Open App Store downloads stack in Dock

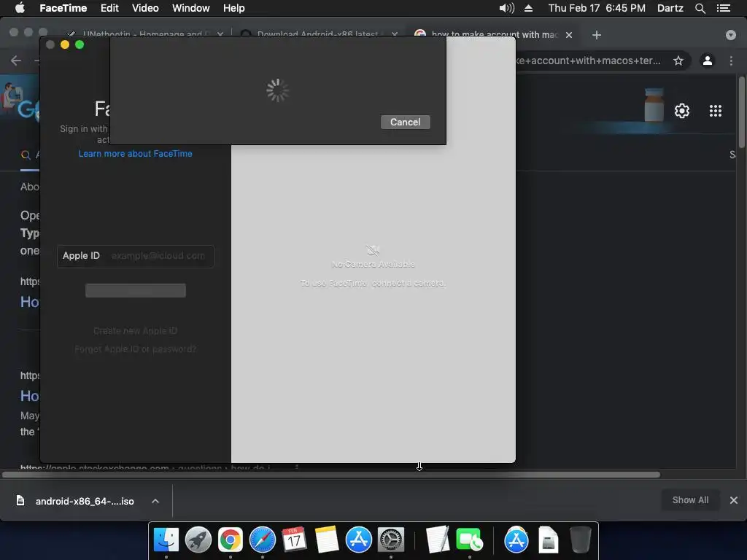tap(516, 540)
